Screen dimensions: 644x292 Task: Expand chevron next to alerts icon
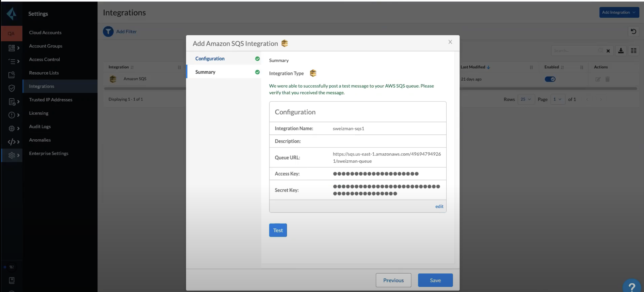(18, 115)
